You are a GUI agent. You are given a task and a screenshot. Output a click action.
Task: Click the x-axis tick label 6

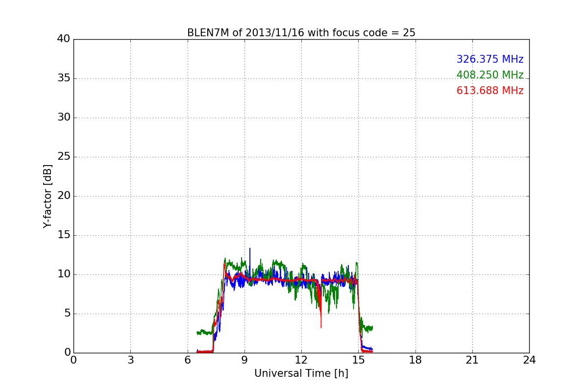coord(188,360)
